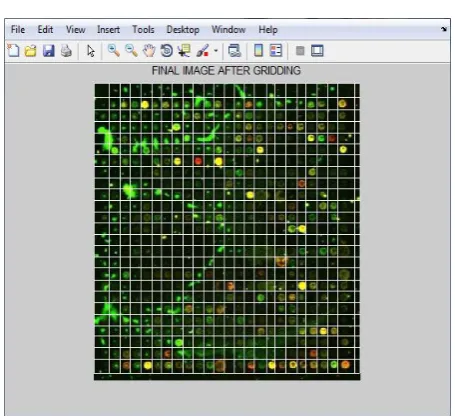Click the New Figure icon

point(13,51)
